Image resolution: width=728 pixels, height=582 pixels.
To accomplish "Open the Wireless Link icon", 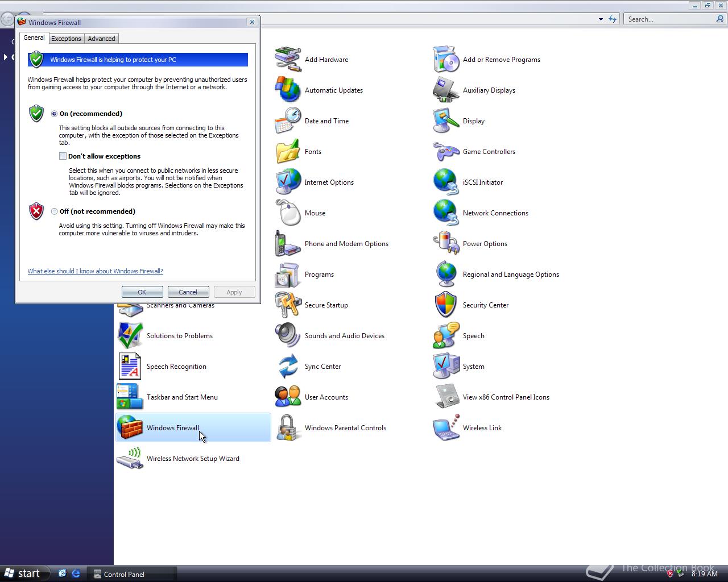I will [x=446, y=427].
